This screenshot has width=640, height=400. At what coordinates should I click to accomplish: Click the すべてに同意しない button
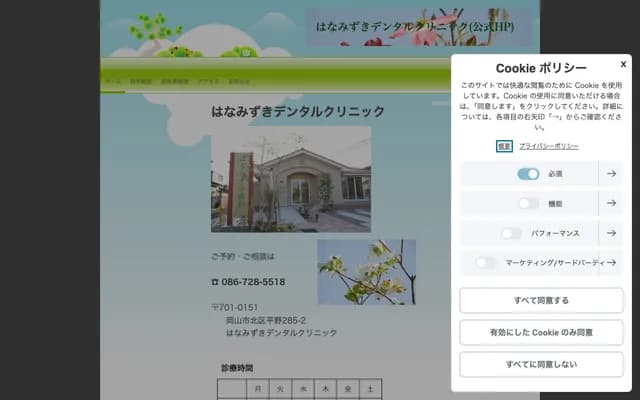click(x=541, y=364)
